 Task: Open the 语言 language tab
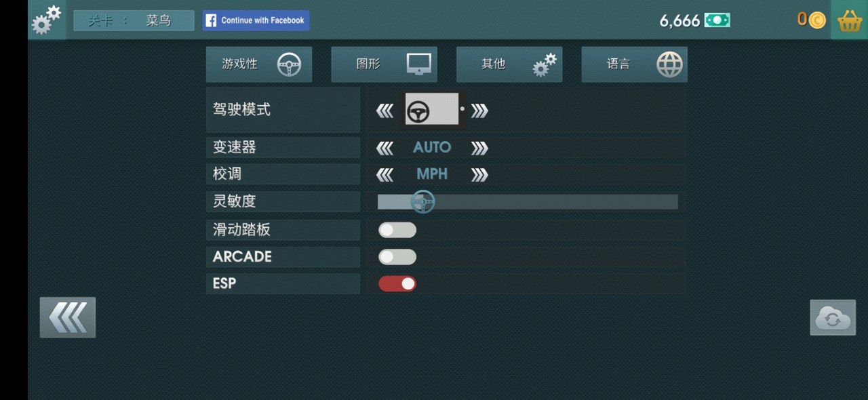(634, 64)
